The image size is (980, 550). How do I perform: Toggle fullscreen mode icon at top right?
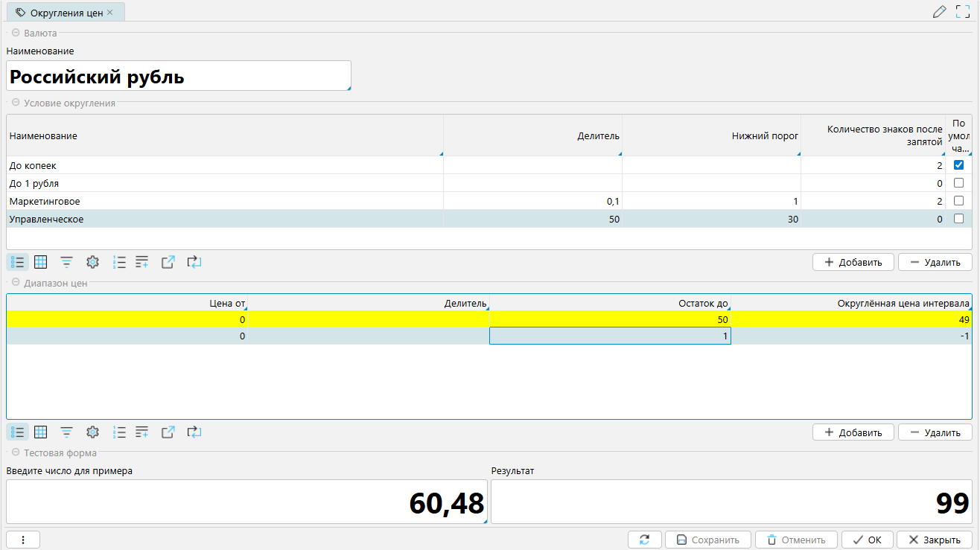962,12
